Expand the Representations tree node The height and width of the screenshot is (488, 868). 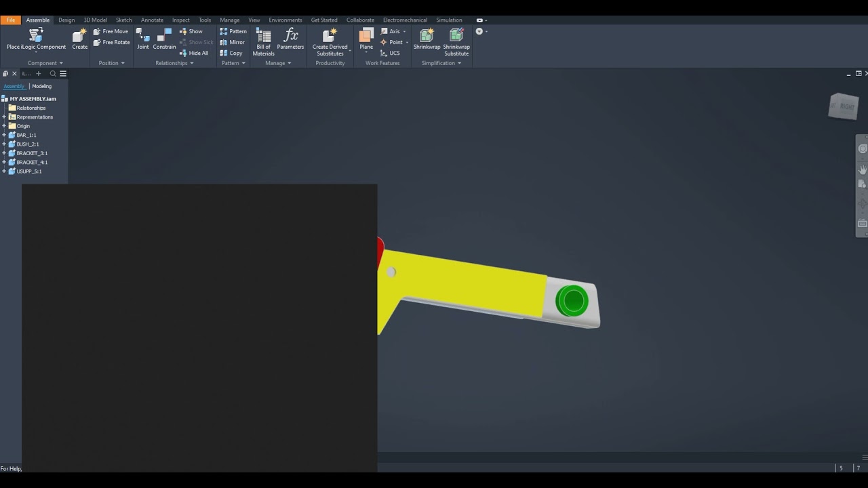click(4, 117)
